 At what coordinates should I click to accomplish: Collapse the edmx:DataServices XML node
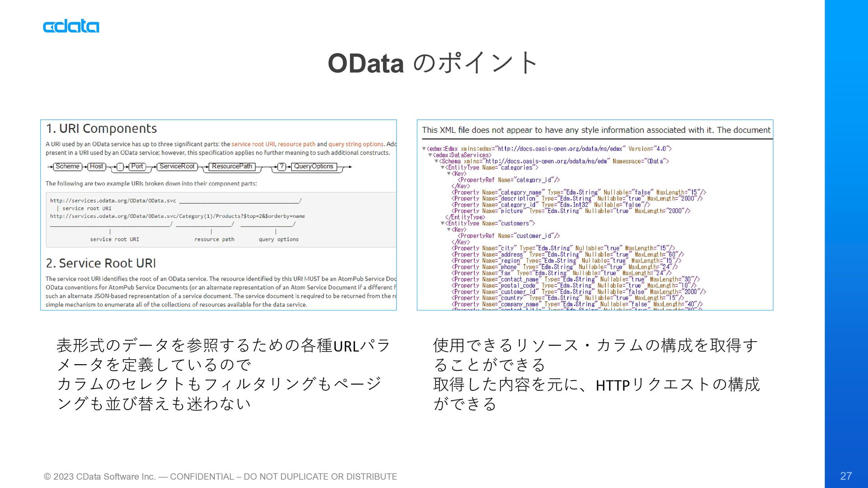tap(430, 155)
